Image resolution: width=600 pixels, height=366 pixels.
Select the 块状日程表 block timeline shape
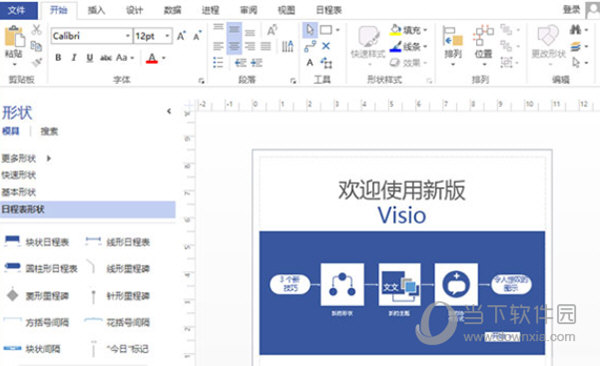click(x=37, y=242)
